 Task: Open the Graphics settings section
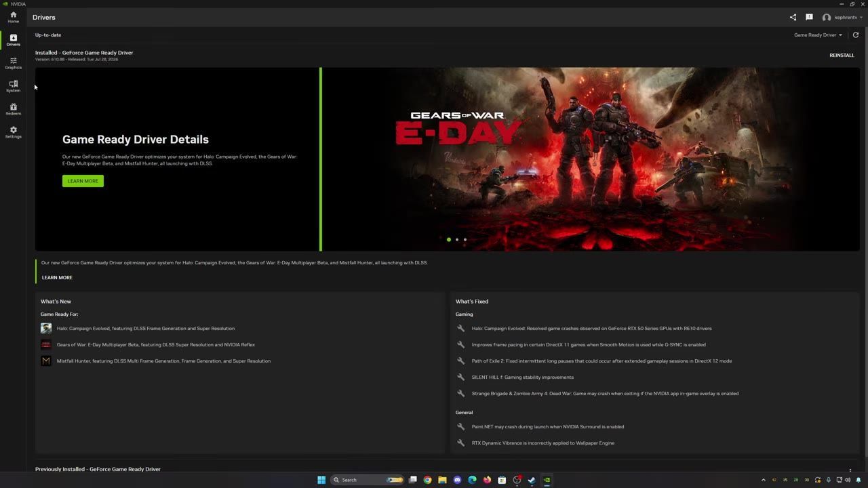point(13,63)
